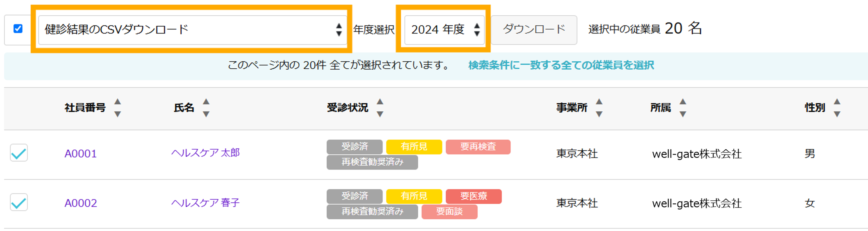
Task: Click 検索条件に一致する全ての従業員を選択 link
Action: click(x=561, y=65)
